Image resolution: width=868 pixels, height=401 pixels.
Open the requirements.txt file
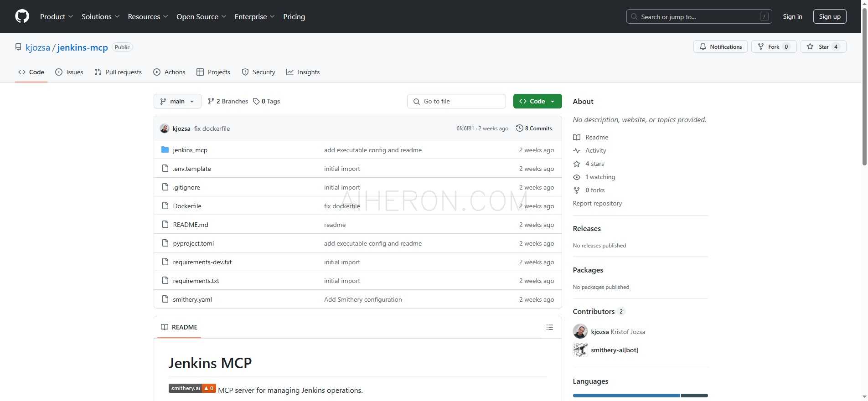[x=196, y=281]
